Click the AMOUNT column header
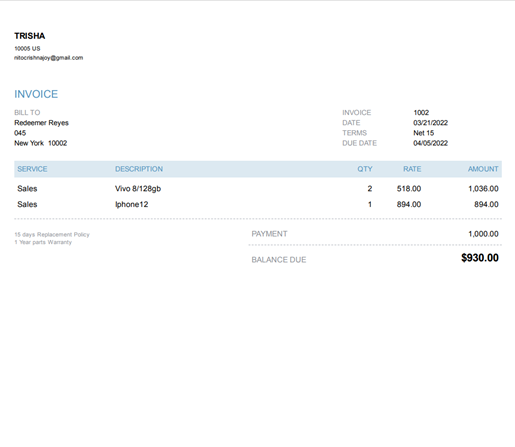The width and height of the screenshot is (515, 447). 483,169
